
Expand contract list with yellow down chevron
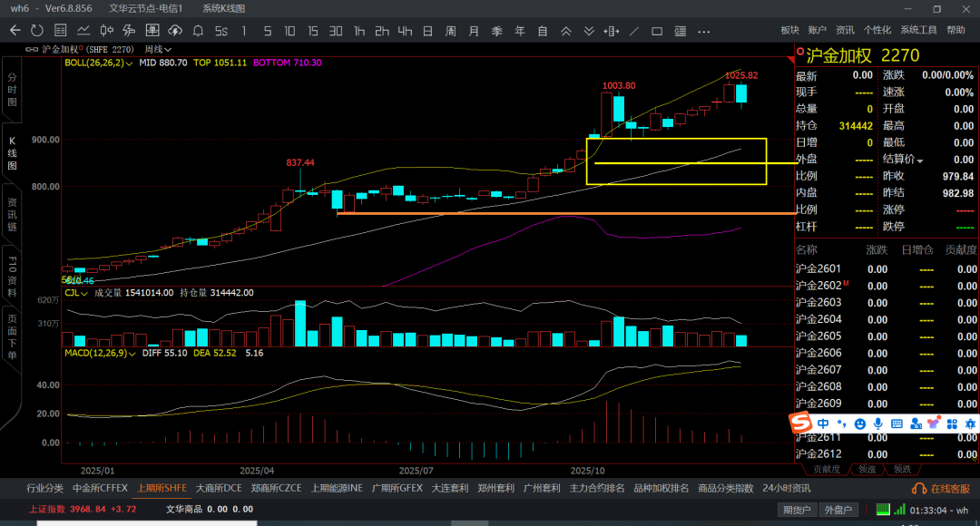pos(976,458)
